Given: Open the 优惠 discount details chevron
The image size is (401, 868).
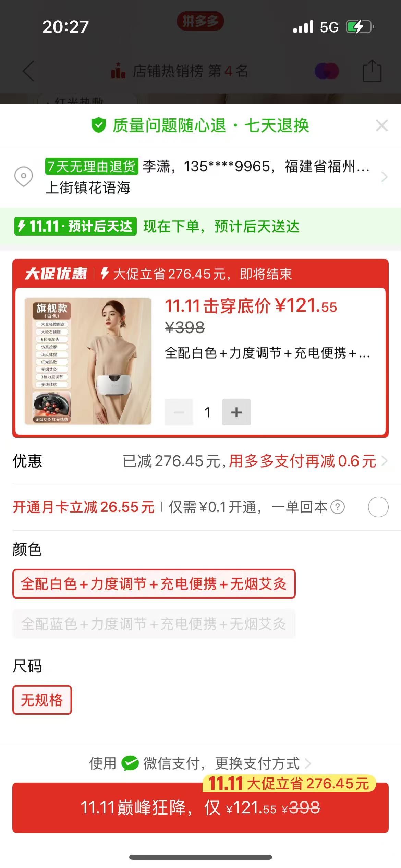Looking at the screenshot, I should tap(384, 461).
